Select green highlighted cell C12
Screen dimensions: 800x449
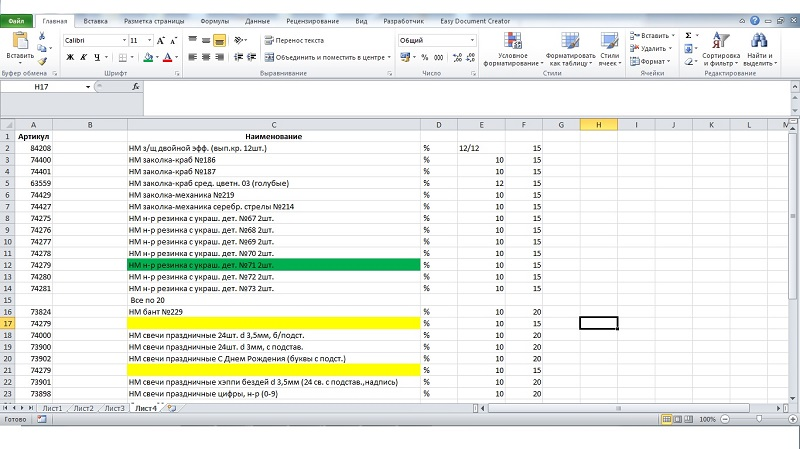273,265
